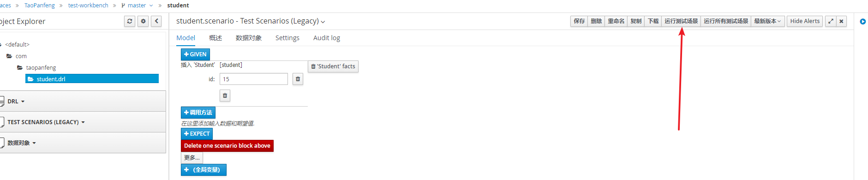Delete the id field trash icon
The width and height of the screenshot is (868, 180).
(298, 79)
